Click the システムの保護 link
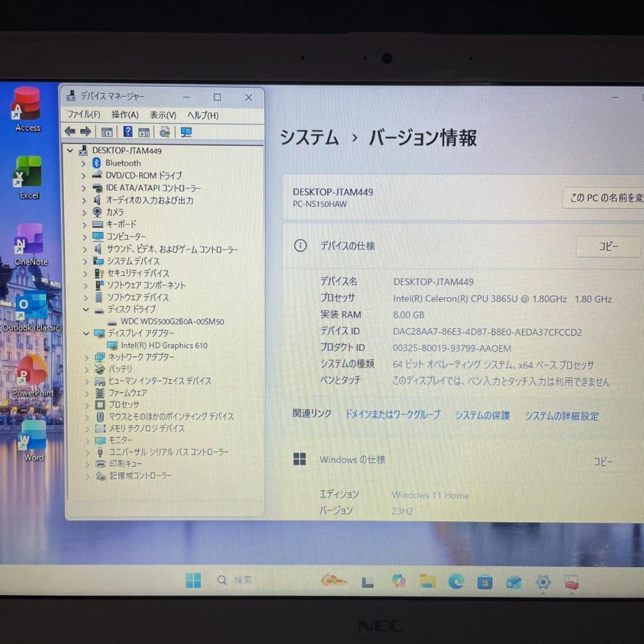 482,416
